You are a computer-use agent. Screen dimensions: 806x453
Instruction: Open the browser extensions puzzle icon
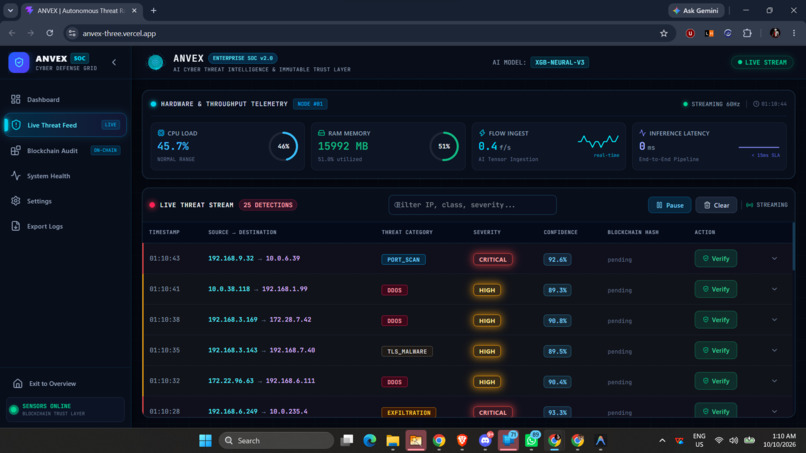[x=747, y=33]
